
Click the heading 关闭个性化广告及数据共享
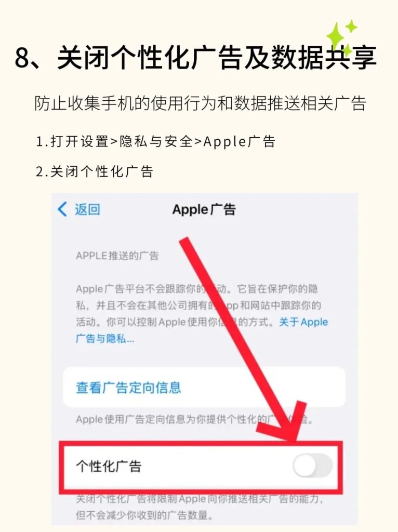click(217, 57)
